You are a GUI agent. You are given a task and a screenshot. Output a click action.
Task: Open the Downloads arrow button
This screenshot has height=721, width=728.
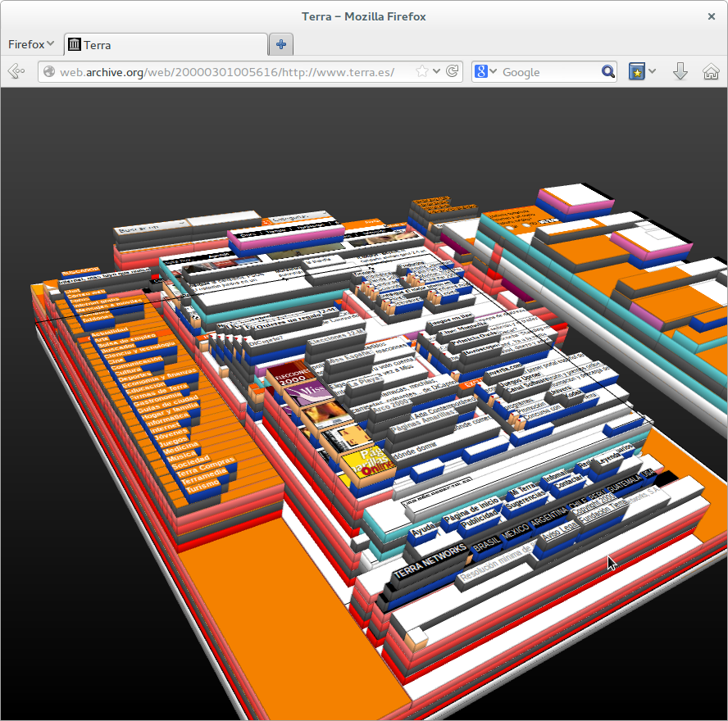[x=680, y=71]
